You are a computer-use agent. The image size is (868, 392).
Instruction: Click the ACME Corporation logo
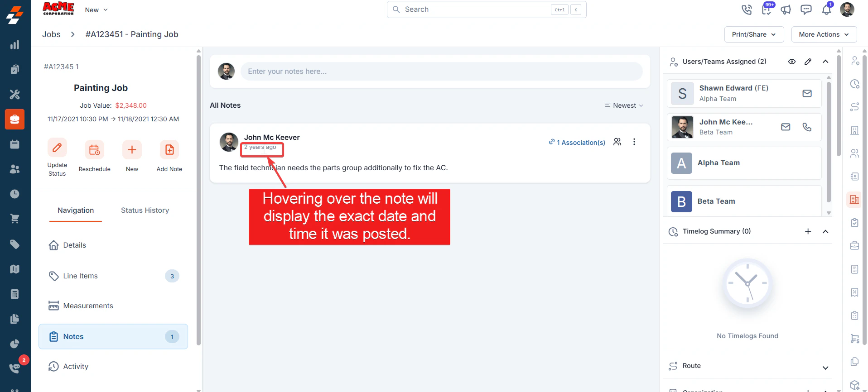click(58, 9)
